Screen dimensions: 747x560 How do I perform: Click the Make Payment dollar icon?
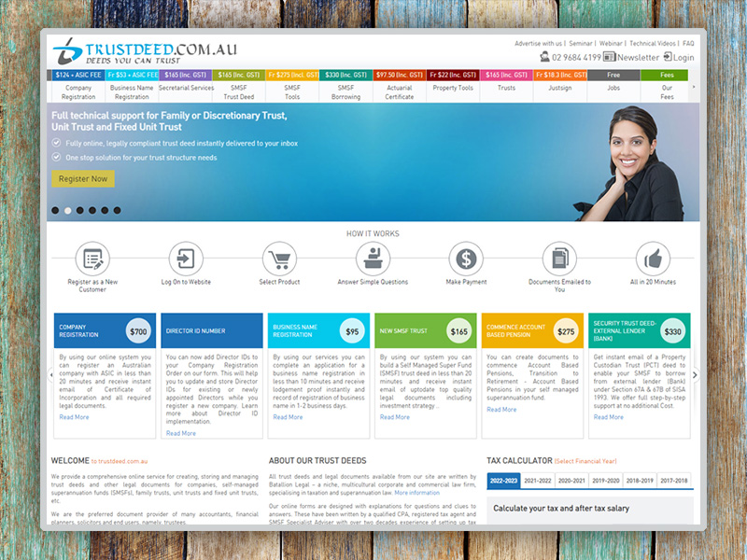466,259
